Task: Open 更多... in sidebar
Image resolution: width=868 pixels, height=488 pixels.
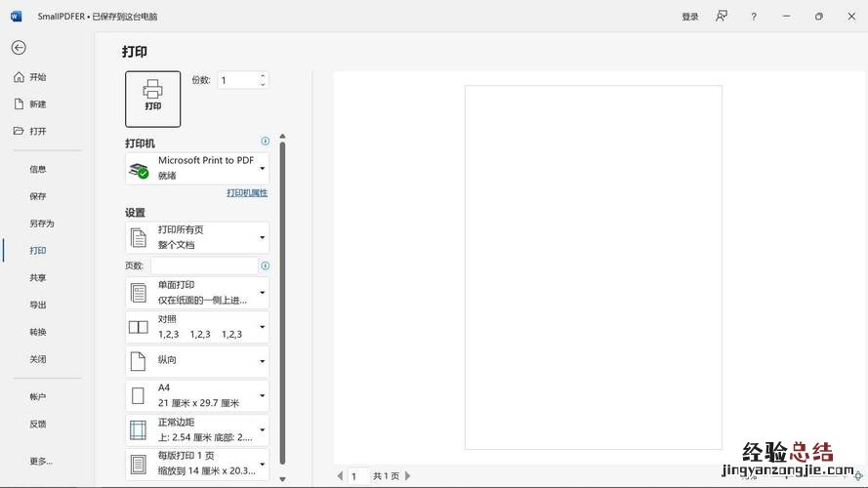Action: click(41, 461)
